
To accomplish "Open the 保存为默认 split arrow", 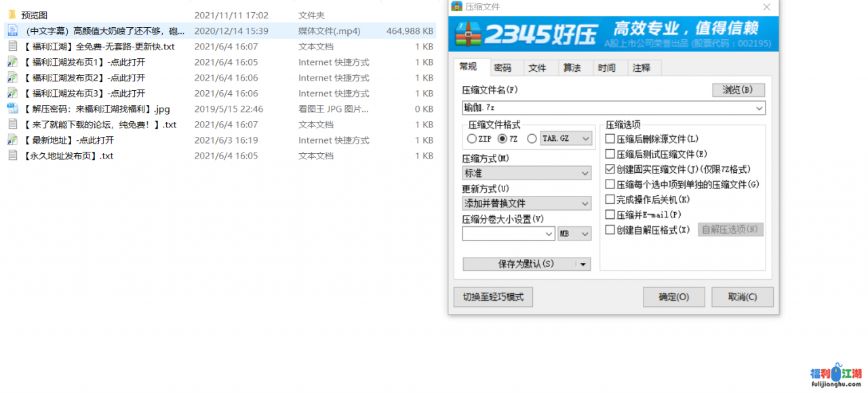I will tap(583, 264).
